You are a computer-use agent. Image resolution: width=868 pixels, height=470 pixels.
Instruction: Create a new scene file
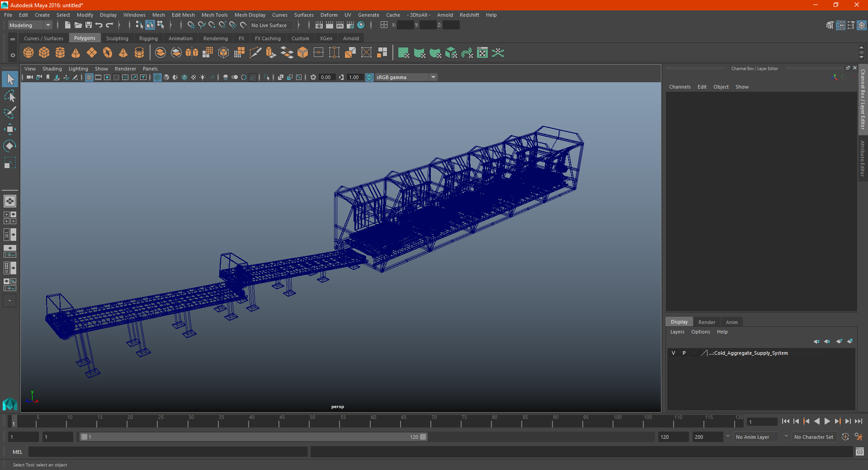pos(67,25)
